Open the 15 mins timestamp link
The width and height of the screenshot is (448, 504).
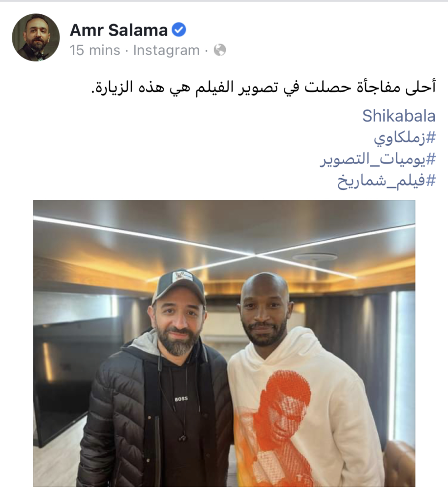click(x=95, y=51)
